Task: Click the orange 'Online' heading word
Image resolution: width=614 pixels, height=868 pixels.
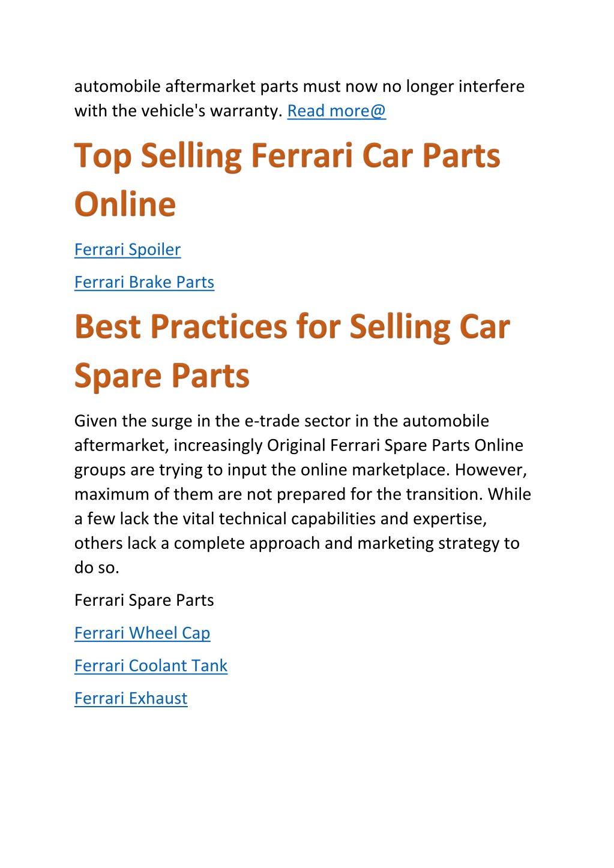Action: (125, 205)
